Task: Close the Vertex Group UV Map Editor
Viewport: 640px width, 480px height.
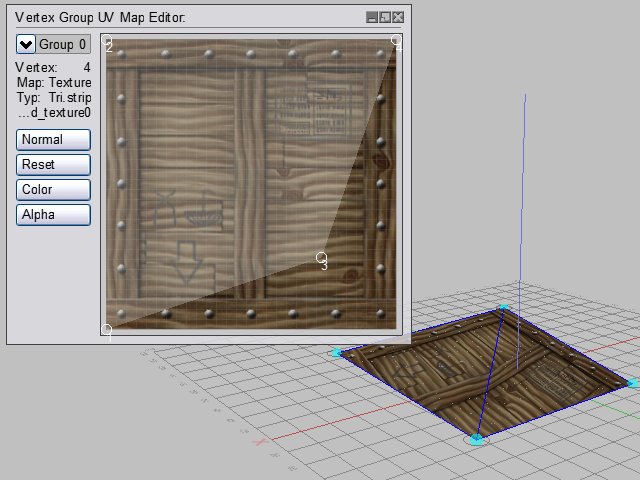Action: click(x=398, y=17)
